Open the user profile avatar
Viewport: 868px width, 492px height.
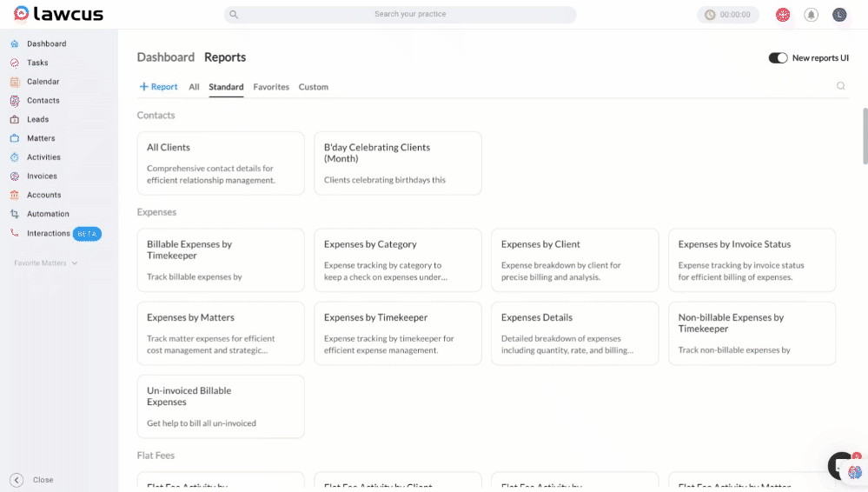coord(839,15)
